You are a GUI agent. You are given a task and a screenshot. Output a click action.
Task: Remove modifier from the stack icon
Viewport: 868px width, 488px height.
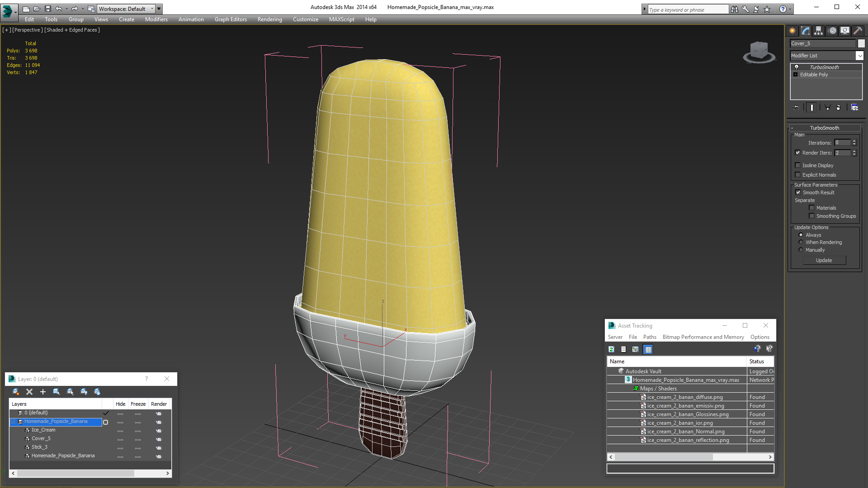click(839, 108)
